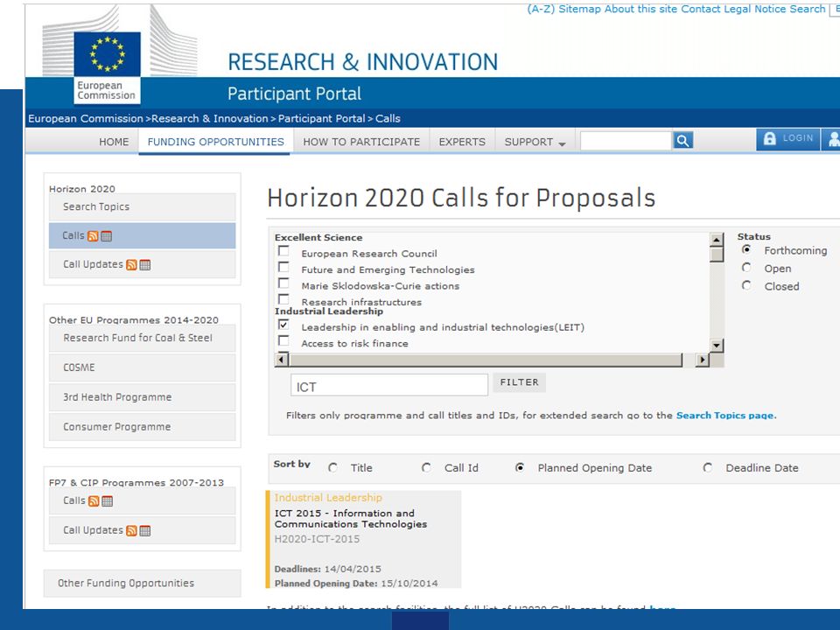
Task: Check Marie Sklodowska-Curie actions checkbox
Action: coord(283,283)
